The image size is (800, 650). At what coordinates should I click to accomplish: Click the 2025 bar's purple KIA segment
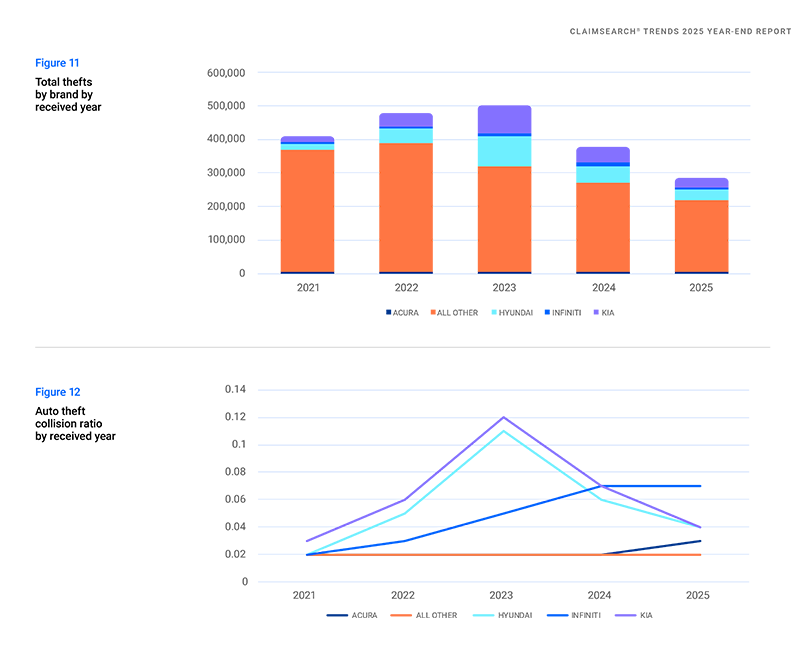coord(702,183)
